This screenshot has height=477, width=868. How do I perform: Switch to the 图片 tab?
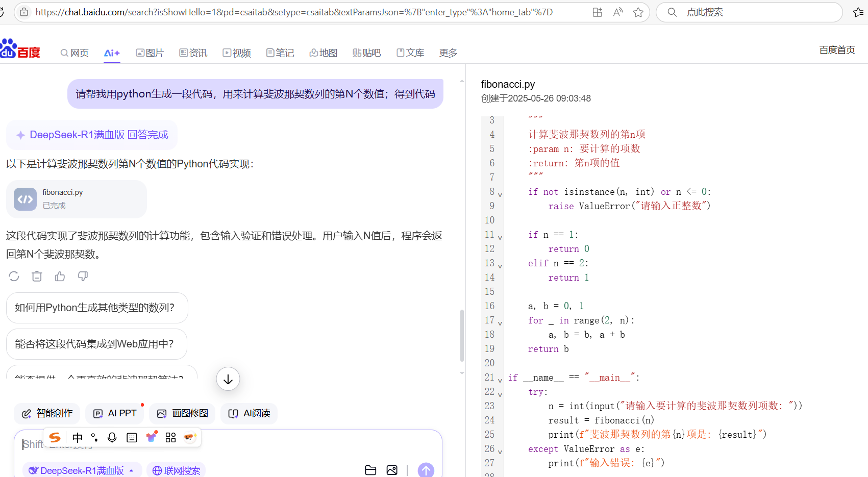click(x=149, y=52)
